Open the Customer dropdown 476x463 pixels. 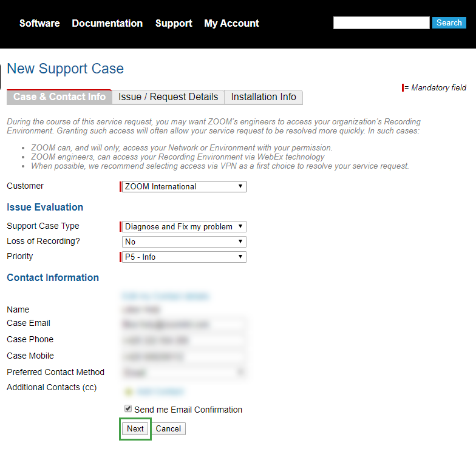184,186
